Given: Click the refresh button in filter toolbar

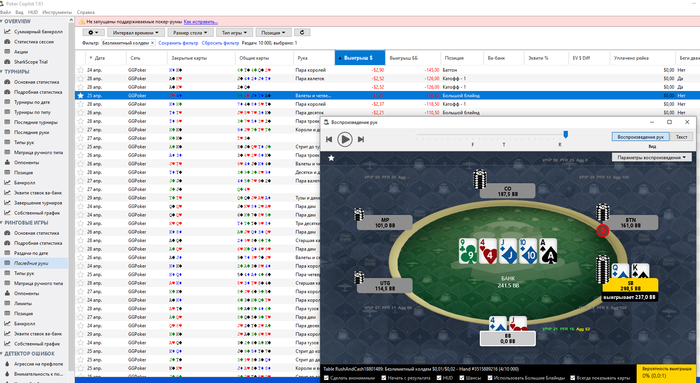Looking at the screenshot, I should click(302, 33).
